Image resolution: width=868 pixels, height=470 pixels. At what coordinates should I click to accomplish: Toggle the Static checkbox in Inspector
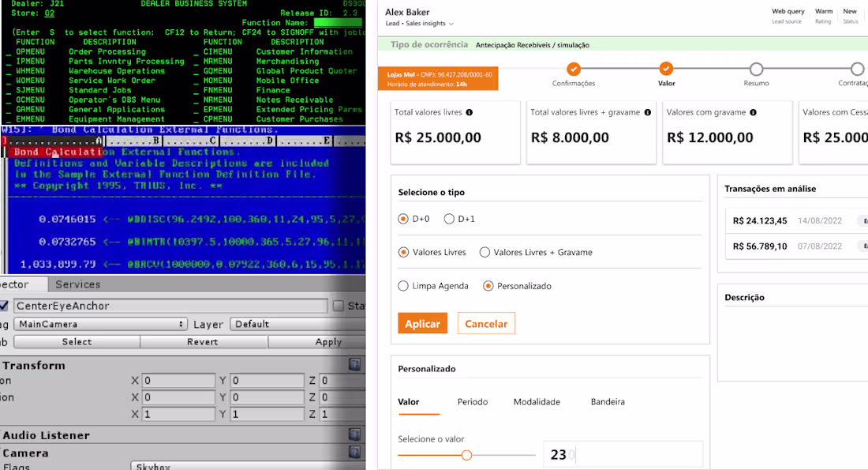point(339,306)
